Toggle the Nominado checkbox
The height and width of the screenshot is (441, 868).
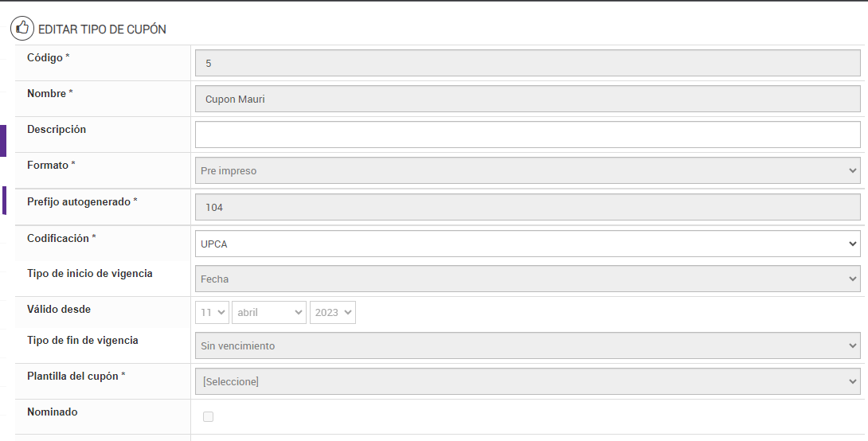tap(209, 416)
